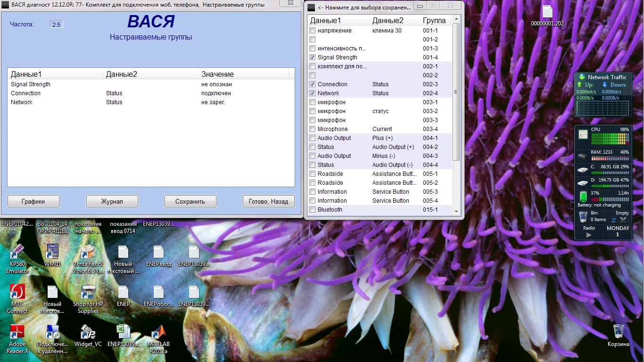Uncheck the Signal Strength checkbox
The image size is (644, 362).
coord(312,58)
